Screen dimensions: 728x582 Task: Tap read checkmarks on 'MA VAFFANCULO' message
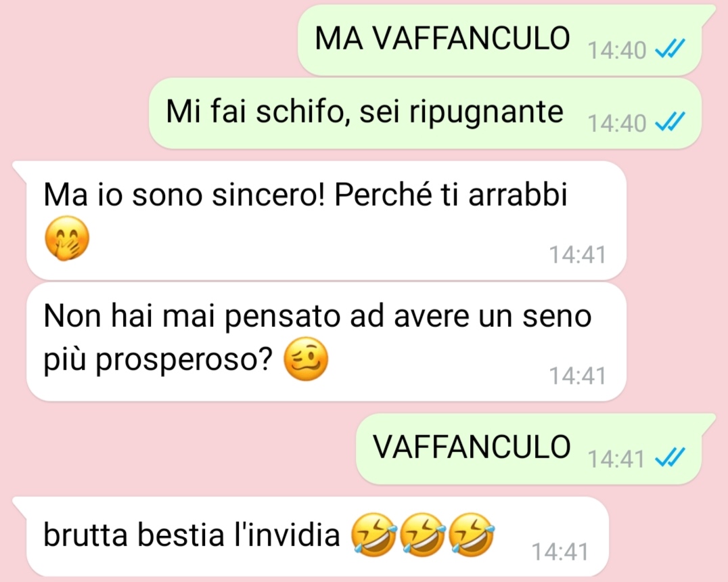pyautogui.click(x=670, y=49)
